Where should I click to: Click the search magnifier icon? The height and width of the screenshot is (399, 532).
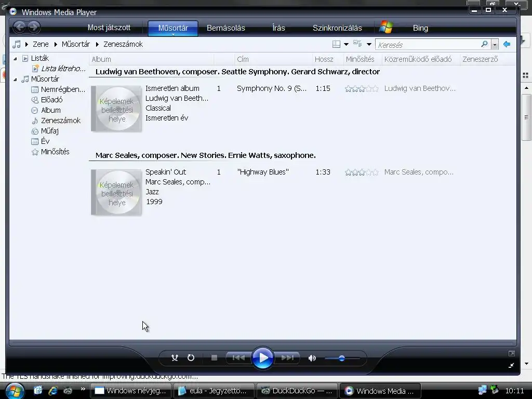click(x=485, y=44)
